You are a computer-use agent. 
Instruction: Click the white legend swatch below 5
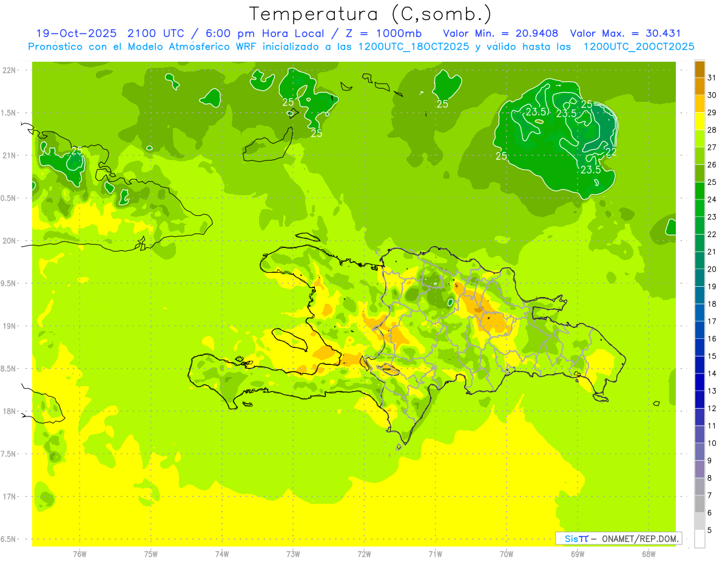coord(699,539)
